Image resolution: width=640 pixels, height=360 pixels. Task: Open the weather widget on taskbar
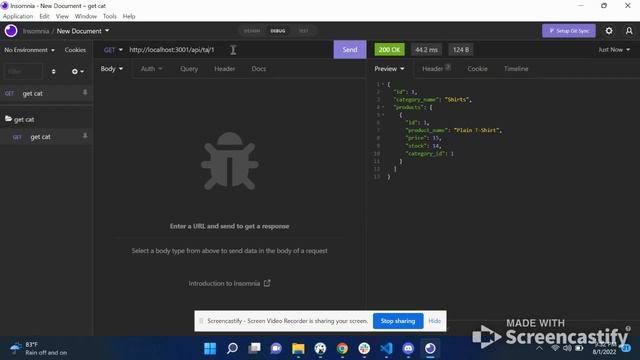click(38, 348)
